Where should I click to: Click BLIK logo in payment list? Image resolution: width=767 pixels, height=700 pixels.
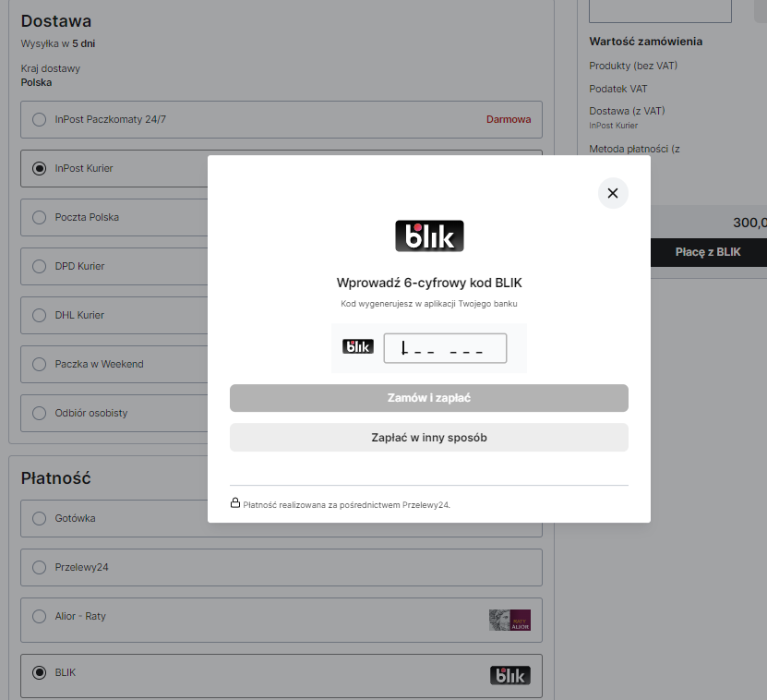tap(510, 675)
